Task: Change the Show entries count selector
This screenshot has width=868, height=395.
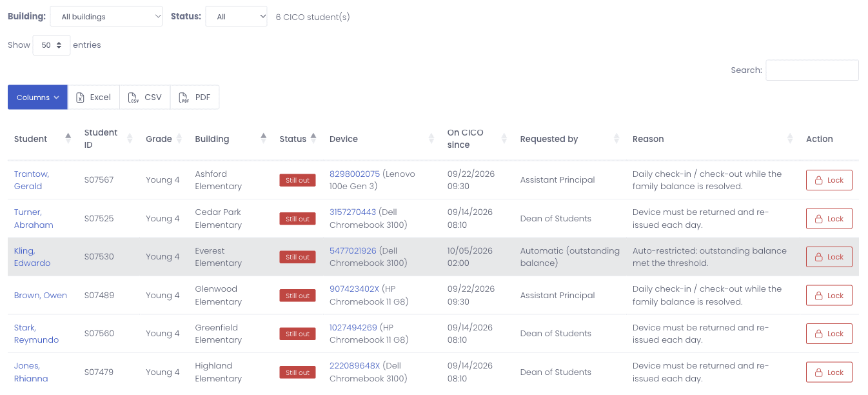Action: click(x=52, y=45)
